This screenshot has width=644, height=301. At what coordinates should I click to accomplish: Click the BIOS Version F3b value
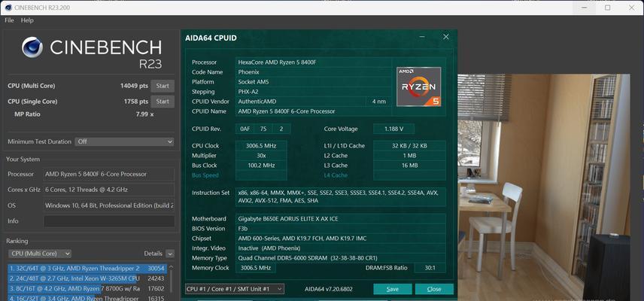[x=341, y=229]
